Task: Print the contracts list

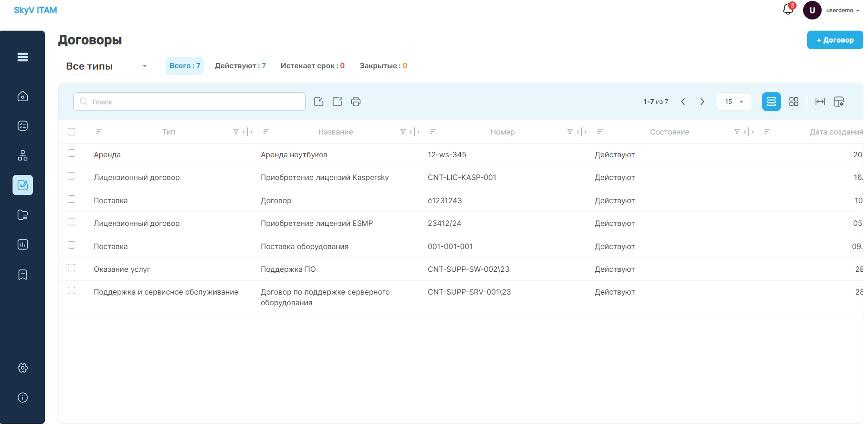Action: point(356,102)
